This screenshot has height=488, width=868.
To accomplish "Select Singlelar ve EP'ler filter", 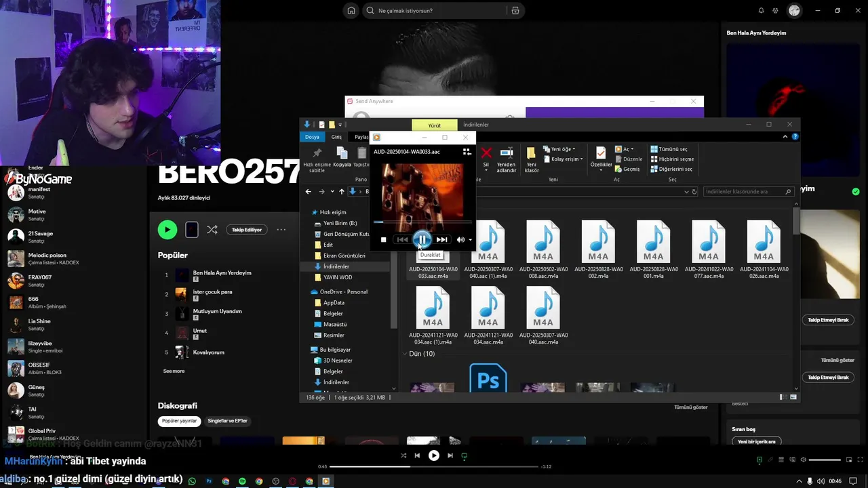I will [x=227, y=421].
